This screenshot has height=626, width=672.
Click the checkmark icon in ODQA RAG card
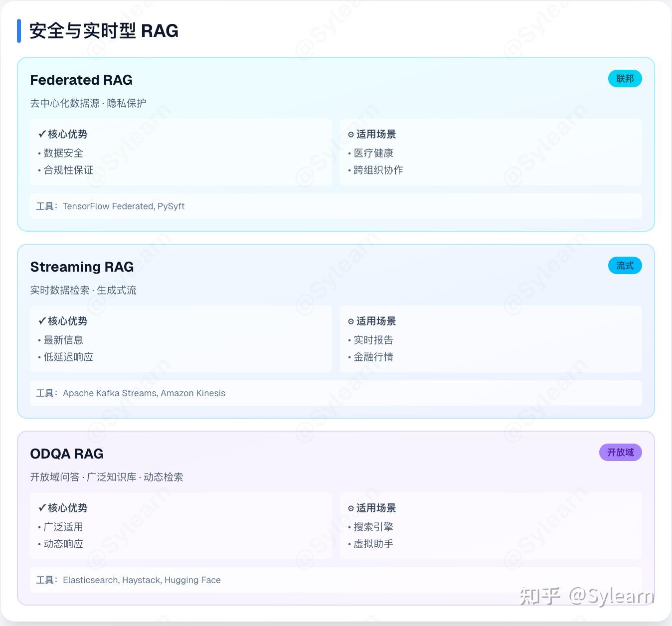41,508
